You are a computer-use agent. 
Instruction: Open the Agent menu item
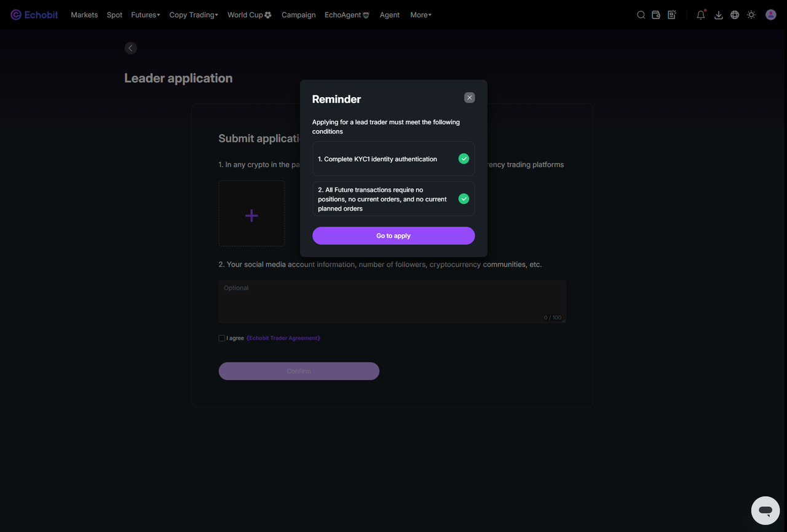(390, 15)
